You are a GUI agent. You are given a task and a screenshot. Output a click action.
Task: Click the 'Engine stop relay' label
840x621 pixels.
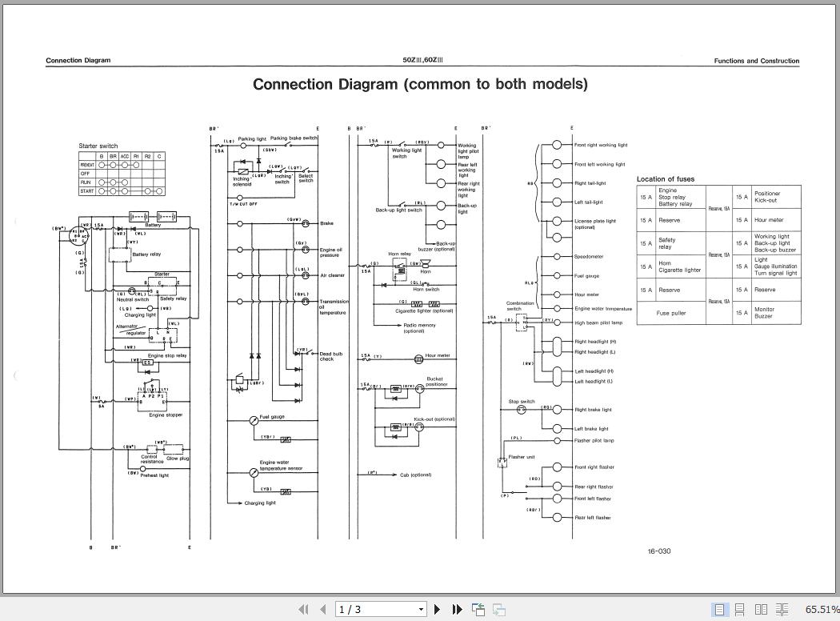click(167, 355)
